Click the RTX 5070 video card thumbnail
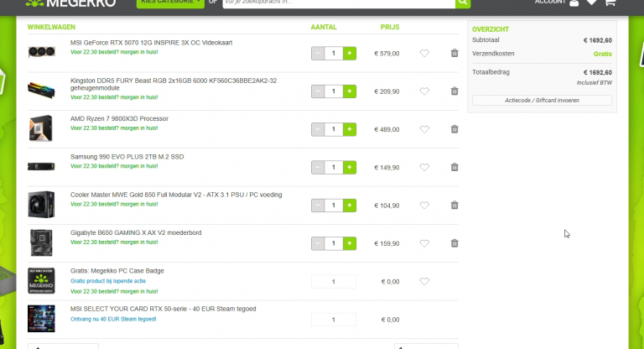The width and height of the screenshot is (644, 349). [x=41, y=52]
